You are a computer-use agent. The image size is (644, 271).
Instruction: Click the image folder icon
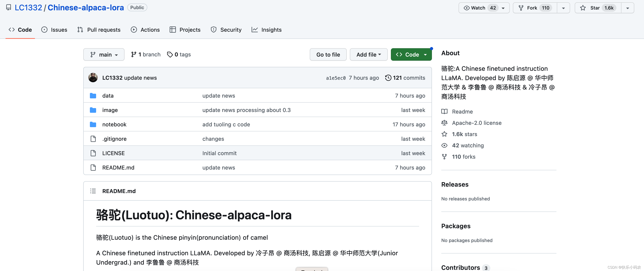click(93, 110)
